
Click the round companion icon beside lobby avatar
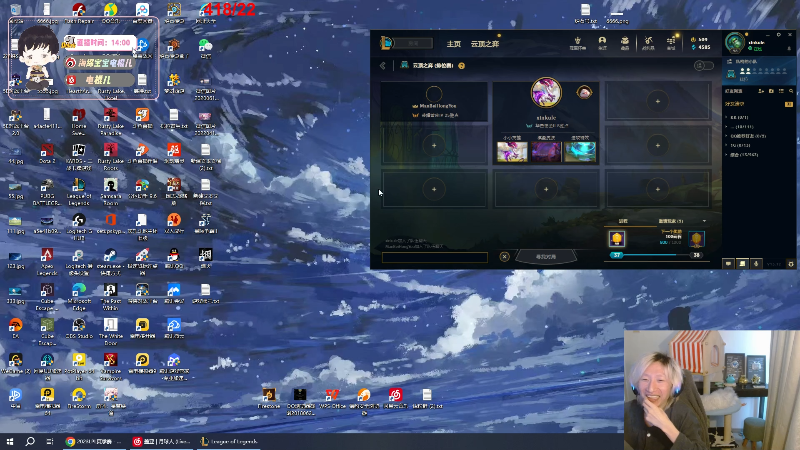(584, 92)
